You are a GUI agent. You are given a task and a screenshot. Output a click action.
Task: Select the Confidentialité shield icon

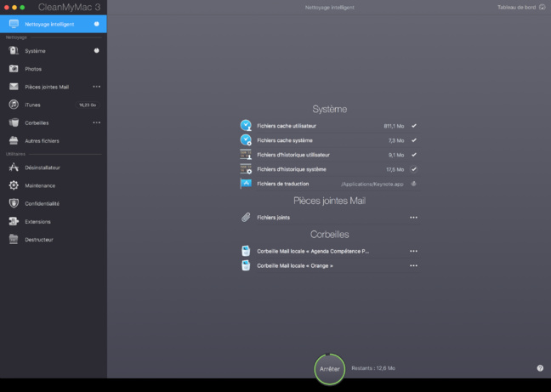pyautogui.click(x=14, y=203)
